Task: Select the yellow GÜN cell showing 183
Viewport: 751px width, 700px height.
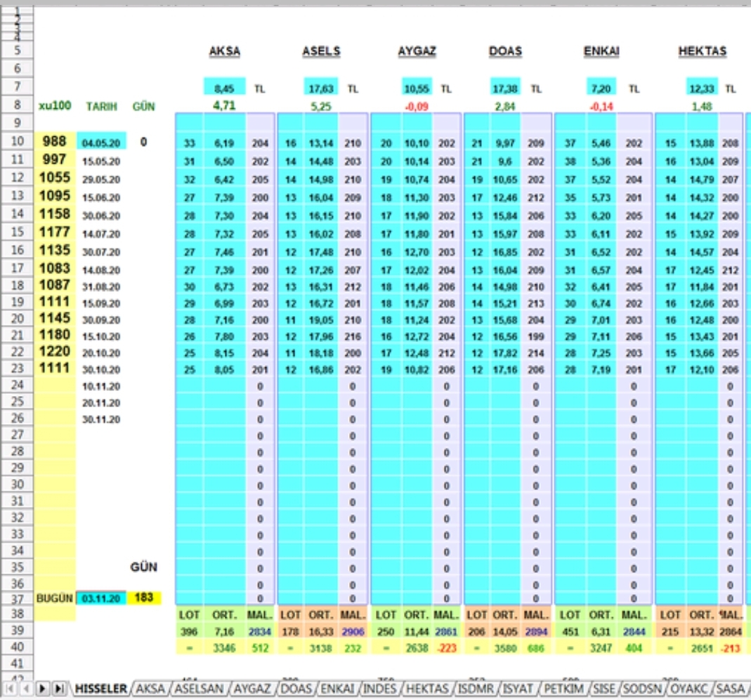Action: click(x=143, y=598)
